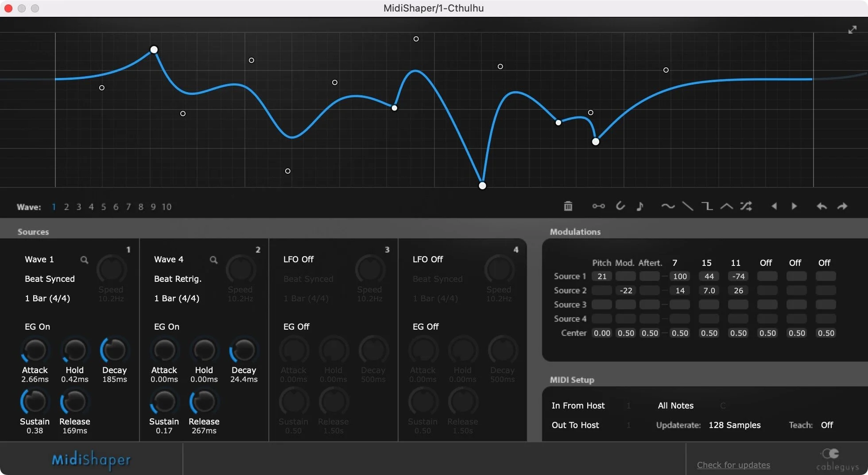Select Wave 2 from the wave list

click(x=66, y=207)
